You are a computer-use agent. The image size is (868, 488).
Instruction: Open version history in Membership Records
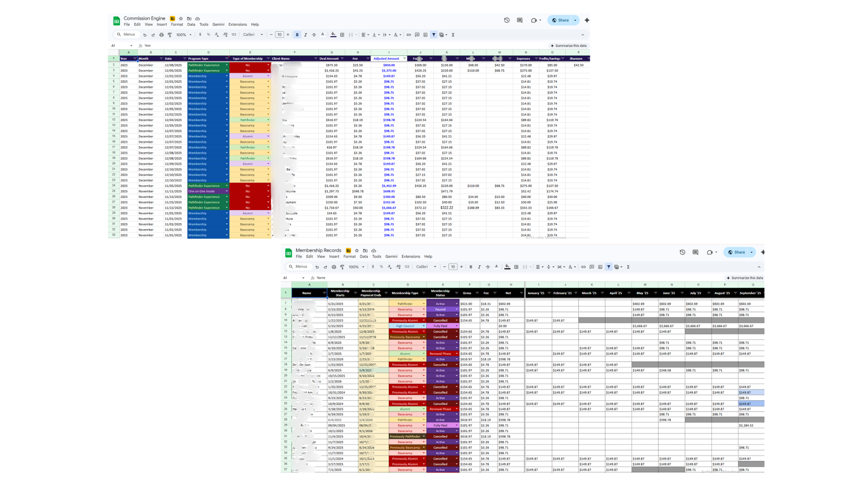coord(682,252)
